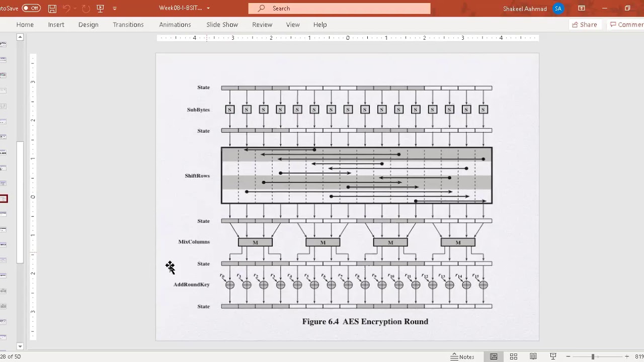
Task: Click the SA account avatar
Action: pos(558,9)
